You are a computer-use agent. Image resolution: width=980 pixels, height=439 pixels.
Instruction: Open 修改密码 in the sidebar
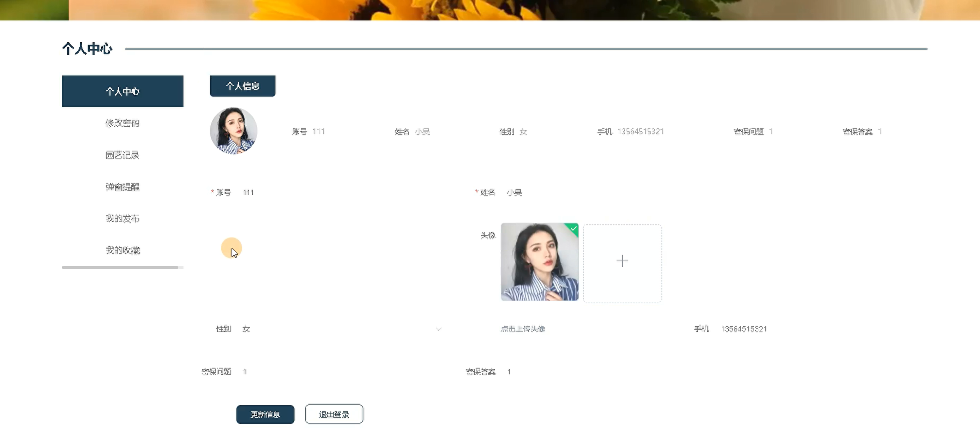pos(122,123)
